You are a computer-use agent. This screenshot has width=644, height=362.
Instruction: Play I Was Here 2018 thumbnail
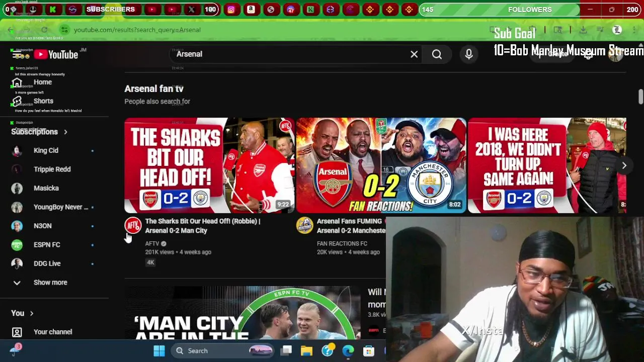[x=547, y=165]
